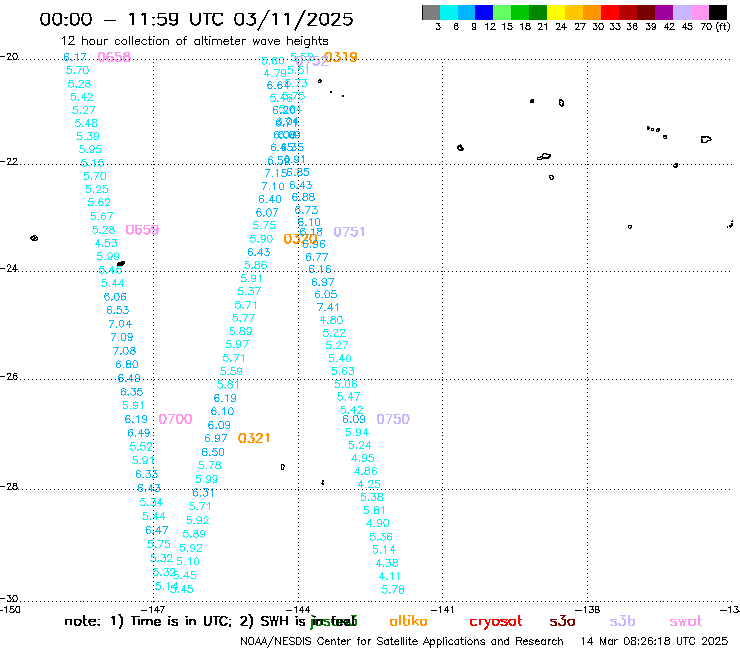Click the '14 Mar 08:26:18 UTC 2025' timestamp
The height and width of the screenshot is (650, 740).
click(x=654, y=642)
